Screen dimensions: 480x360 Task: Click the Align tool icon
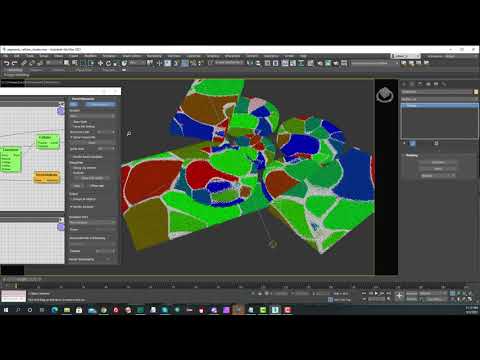pos(258,63)
